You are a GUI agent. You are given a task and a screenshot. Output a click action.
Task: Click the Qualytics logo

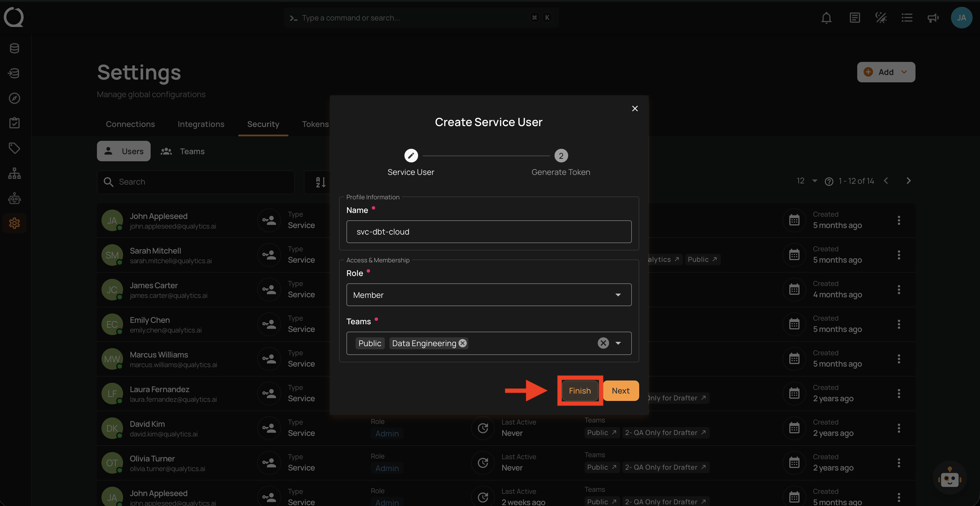(x=14, y=17)
